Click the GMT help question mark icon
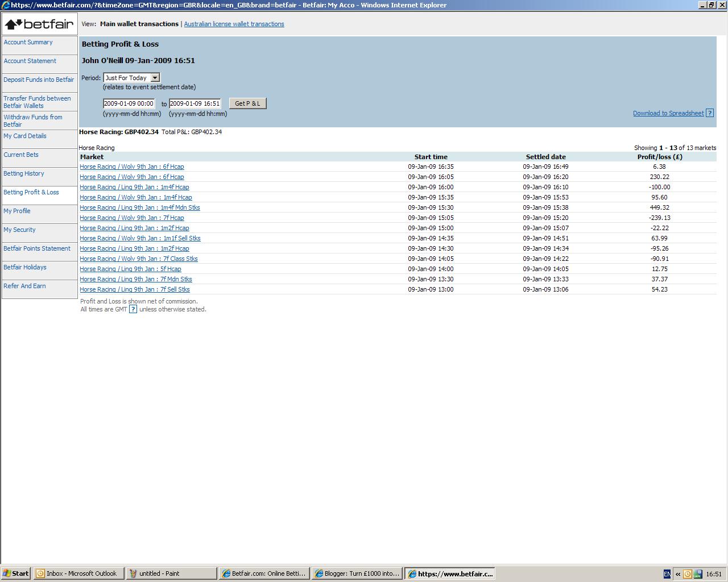Viewport: 728px width, 582px height. (133, 309)
